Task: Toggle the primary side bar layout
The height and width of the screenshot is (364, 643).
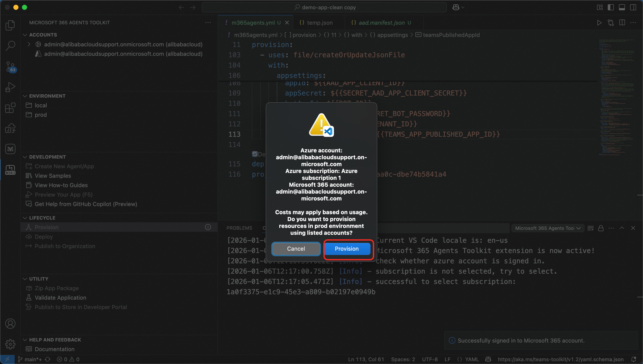Action: click(x=611, y=7)
